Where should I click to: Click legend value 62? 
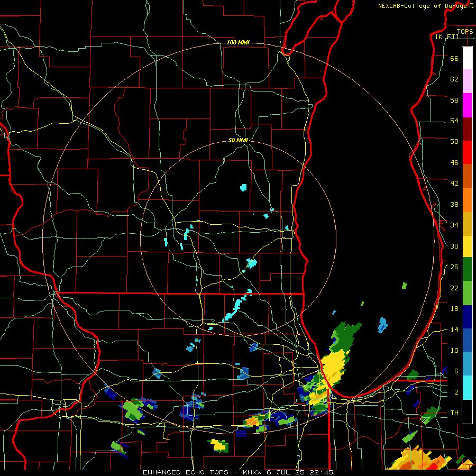[454, 79]
